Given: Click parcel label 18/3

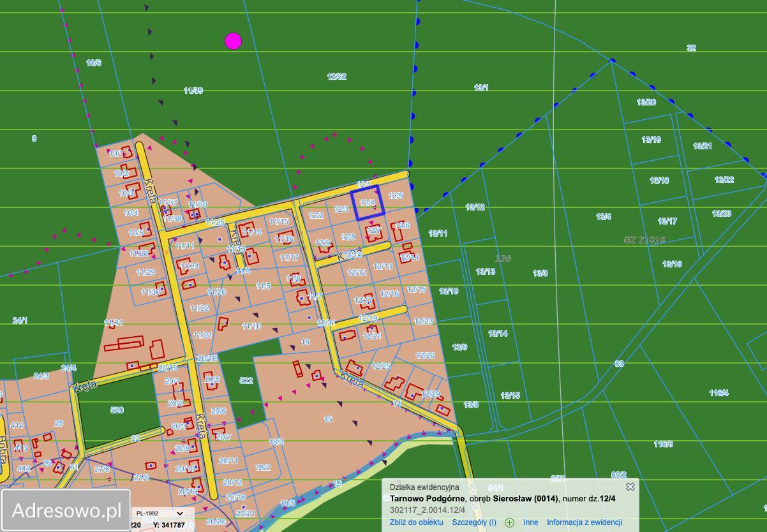Looking at the screenshot, I should 276,441.
